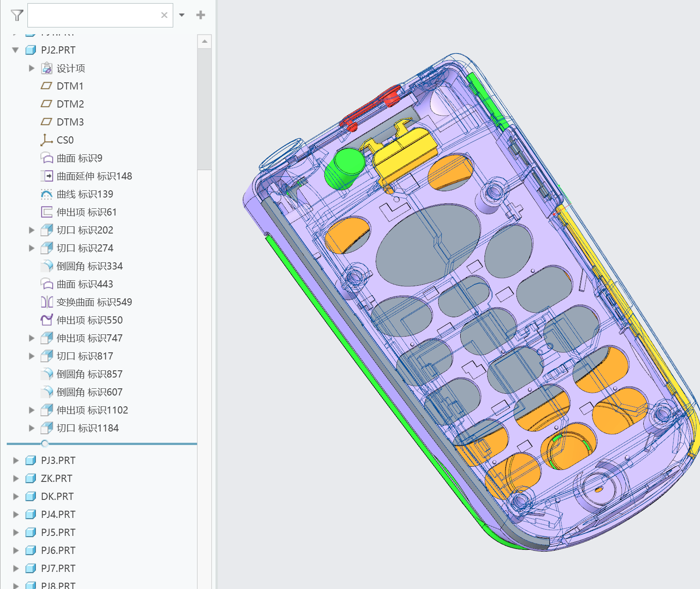Click 曲面 标识443 surface icon
700x589 pixels.
pyautogui.click(x=47, y=284)
